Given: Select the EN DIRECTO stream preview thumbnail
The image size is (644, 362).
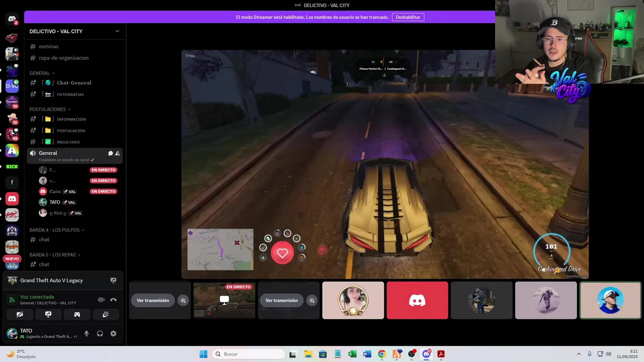Looking at the screenshot, I should click(x=224, y=300).
